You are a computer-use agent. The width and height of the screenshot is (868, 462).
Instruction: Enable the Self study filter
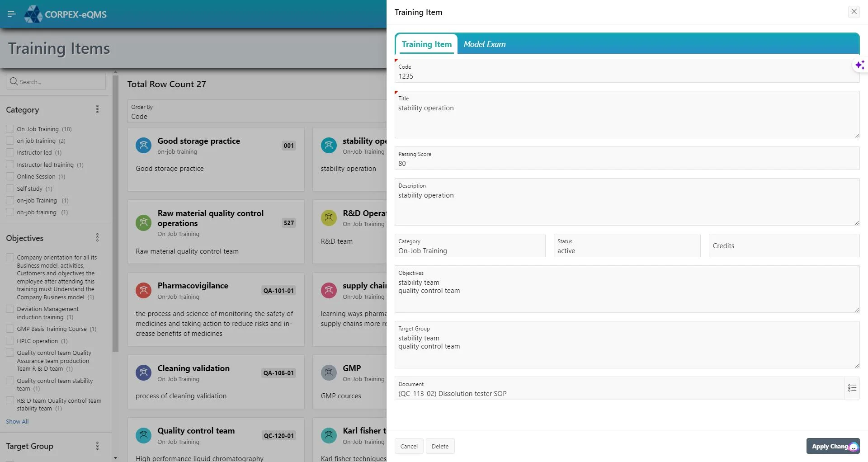pos(9,188)
